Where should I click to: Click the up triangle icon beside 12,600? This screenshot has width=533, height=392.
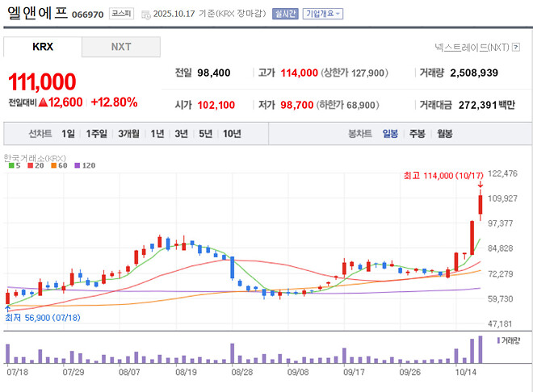click(x=43, y=102)
